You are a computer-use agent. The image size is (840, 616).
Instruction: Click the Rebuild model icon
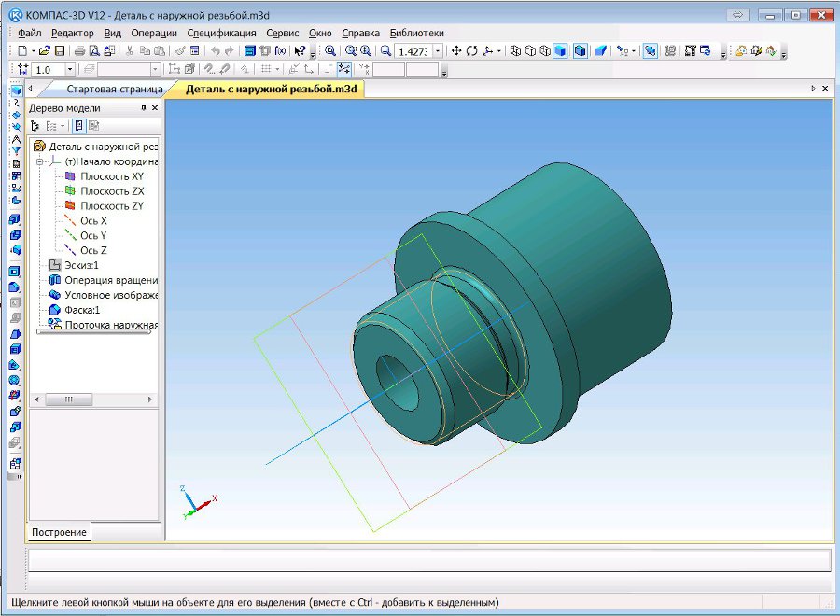pos(706,51)
